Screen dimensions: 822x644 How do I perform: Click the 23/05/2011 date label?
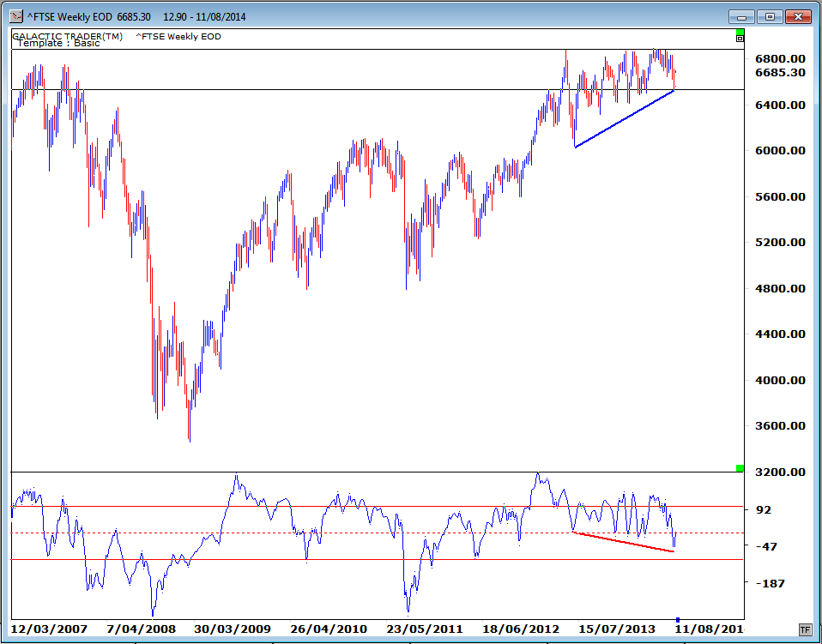[x=425, y=629]
